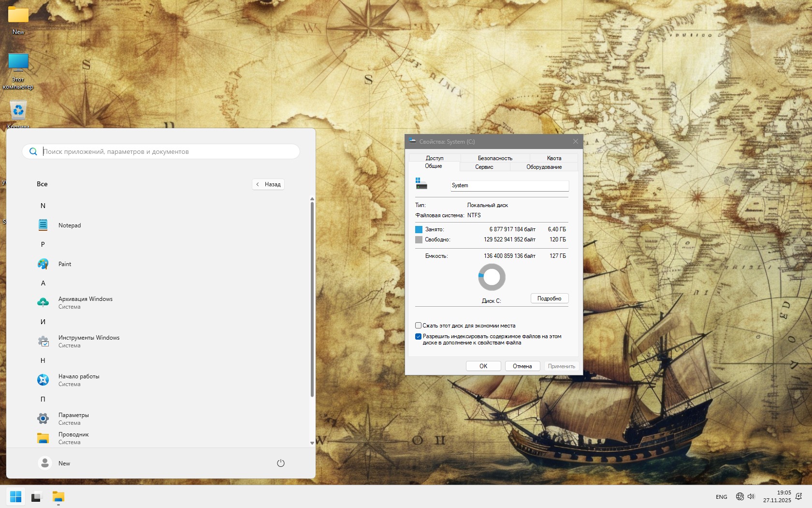This screenshot has height=508, width=812.
Task: Uncheck Разрешить индексировать содержимое файлов
Action: [x=418, y=336]
